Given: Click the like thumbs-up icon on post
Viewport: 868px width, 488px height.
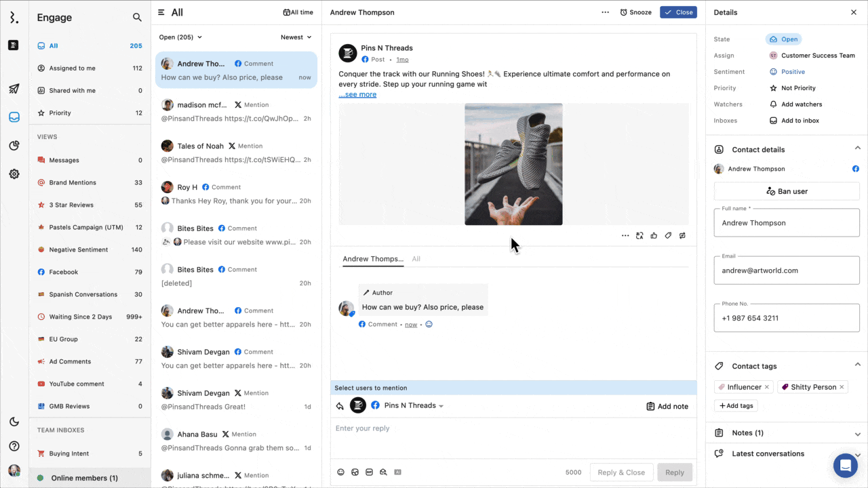Looking at the screenshot, I should tap(654, 236).
